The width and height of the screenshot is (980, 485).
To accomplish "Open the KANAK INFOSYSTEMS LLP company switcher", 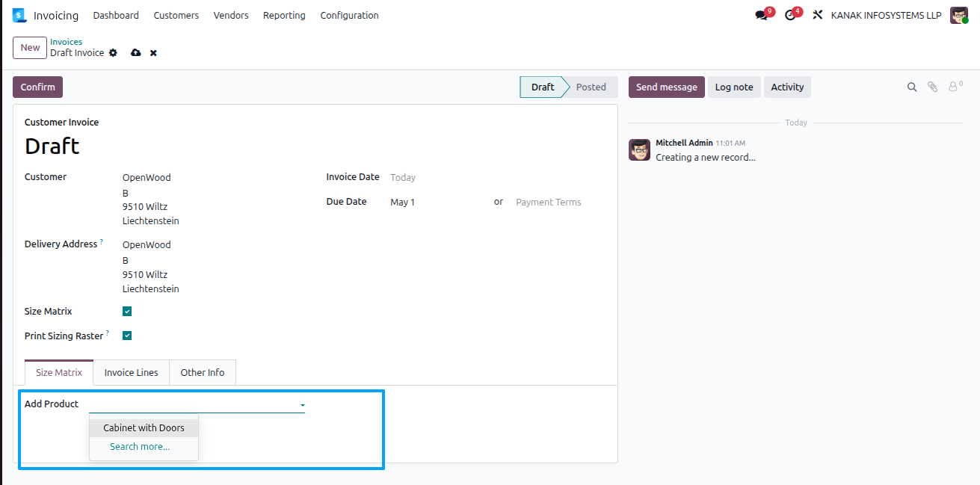I will tap(886, 15).
